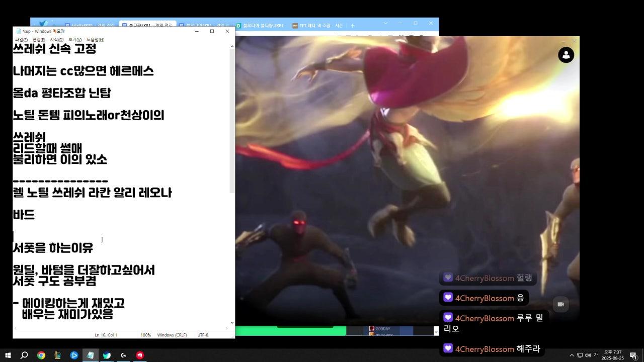Click the volume icon in the system tray
Screen dimensions: 644x362
(588, 355)
